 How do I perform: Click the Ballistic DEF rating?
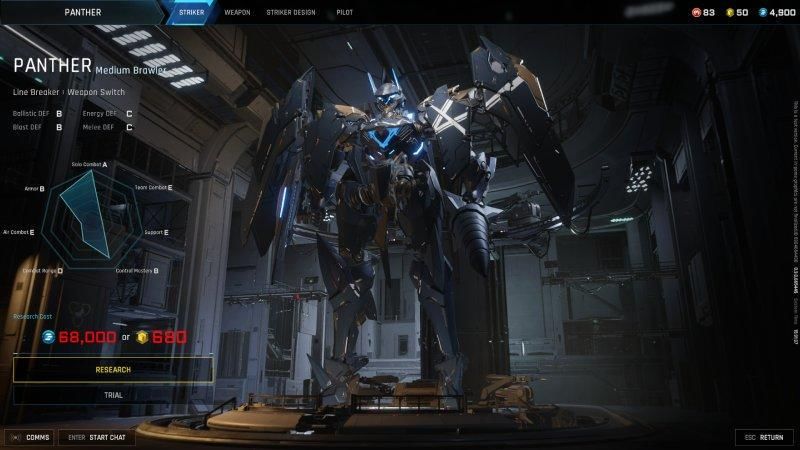pyautogui.click(x=59, y=113)
